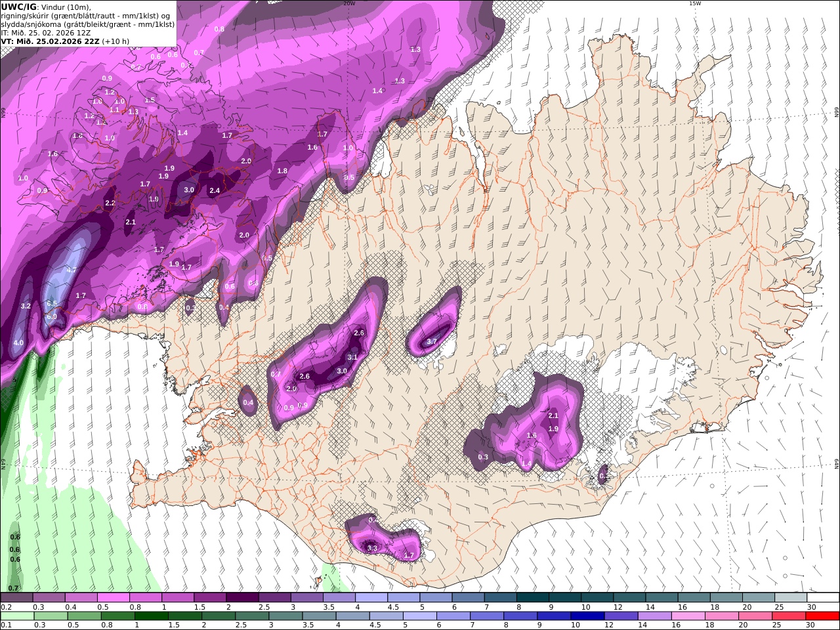Click the '3.7' value in the central snow patch
840x630 pixels.
tap(432, 341)
